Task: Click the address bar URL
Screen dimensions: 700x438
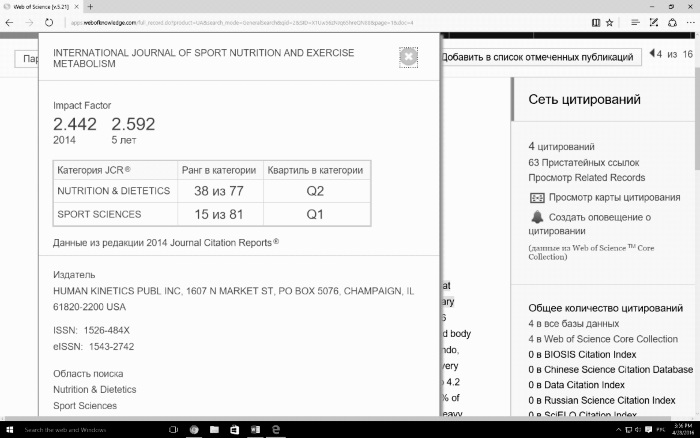Action: (241, 22)
